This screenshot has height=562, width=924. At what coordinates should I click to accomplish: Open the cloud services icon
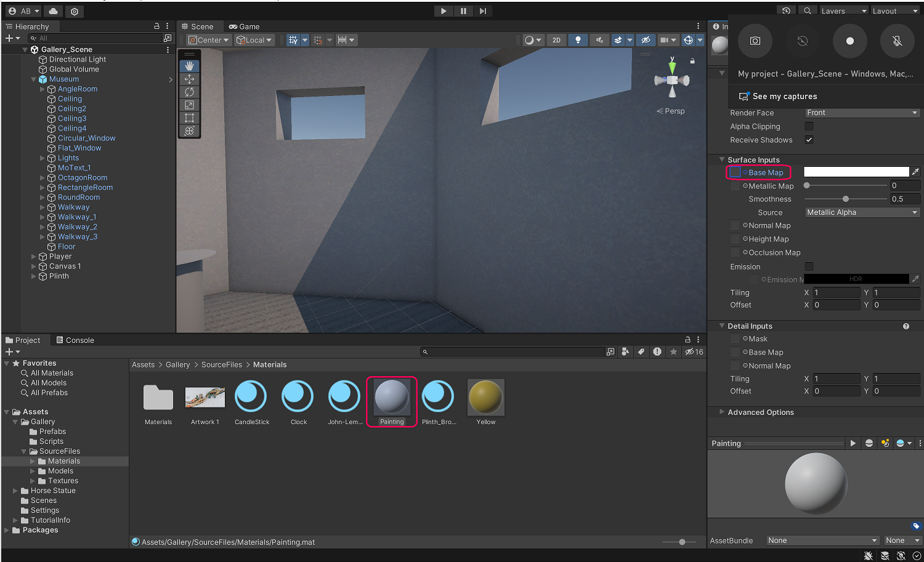54,11
